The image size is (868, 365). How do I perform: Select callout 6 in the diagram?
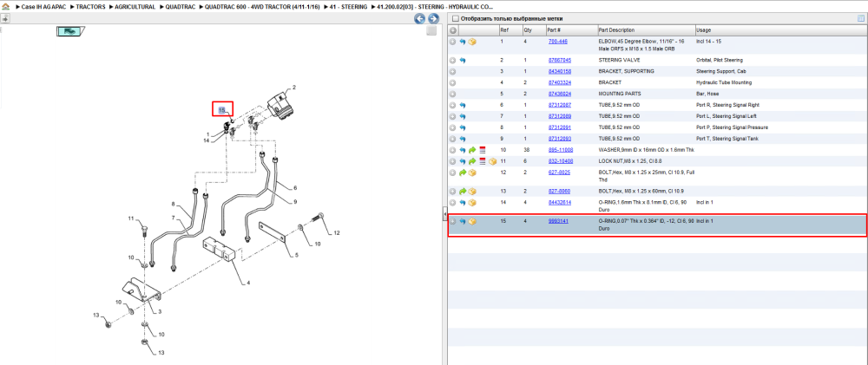pos(295,188)
